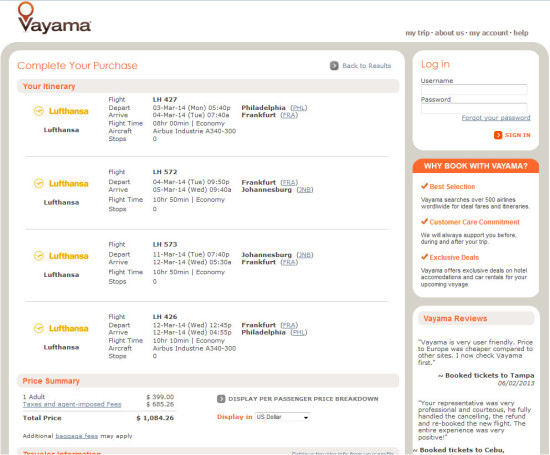Click JNB airport link for LH 572 arrival

pos(305,190)
